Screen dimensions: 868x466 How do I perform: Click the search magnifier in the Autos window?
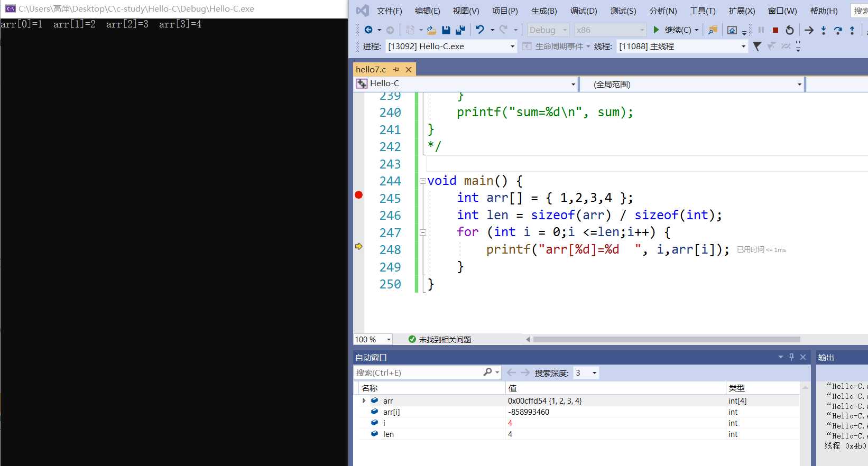[x=487, y=372]
